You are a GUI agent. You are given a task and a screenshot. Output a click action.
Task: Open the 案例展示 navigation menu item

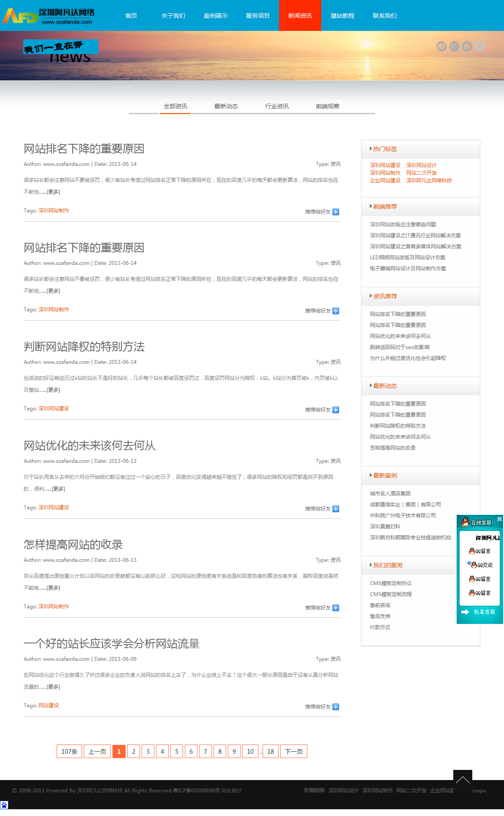tap(216, 16)
